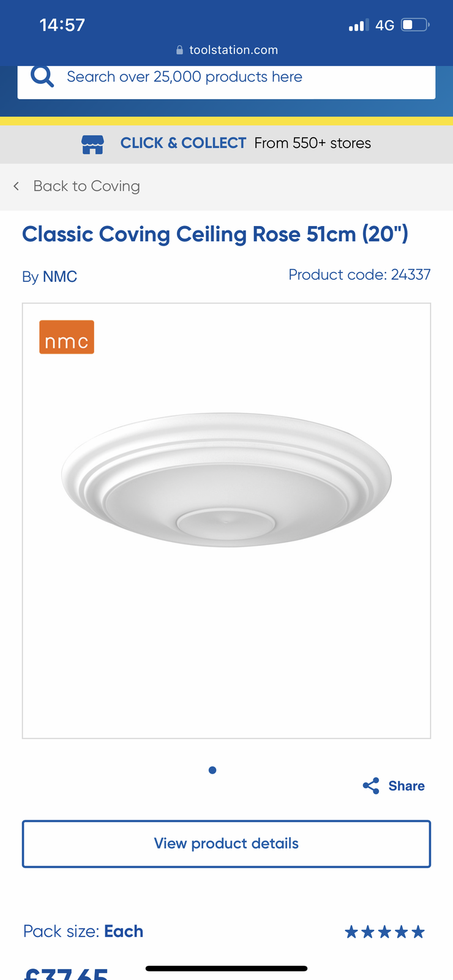Open the five-star rating reviews
The image size is (453, 980).
[x=384, y=932]
